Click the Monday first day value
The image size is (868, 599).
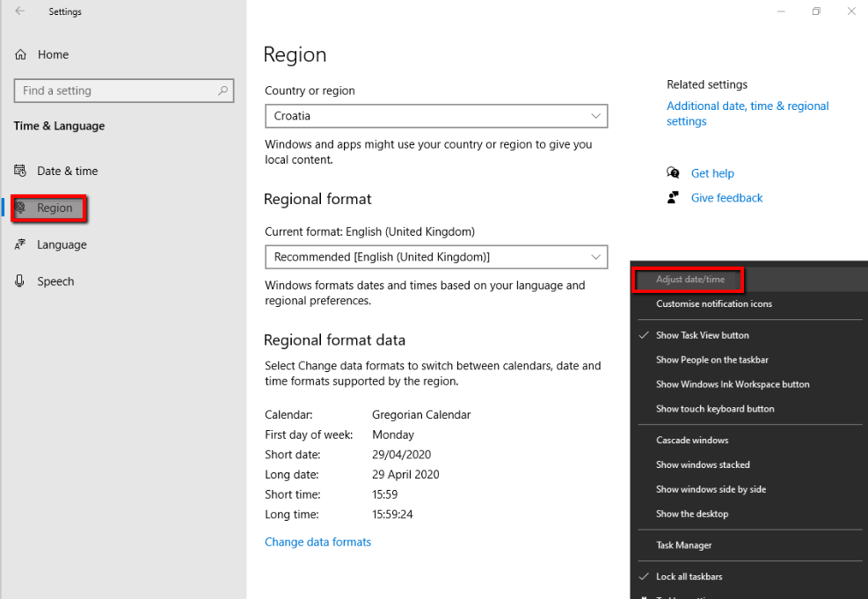pos(393,435)
